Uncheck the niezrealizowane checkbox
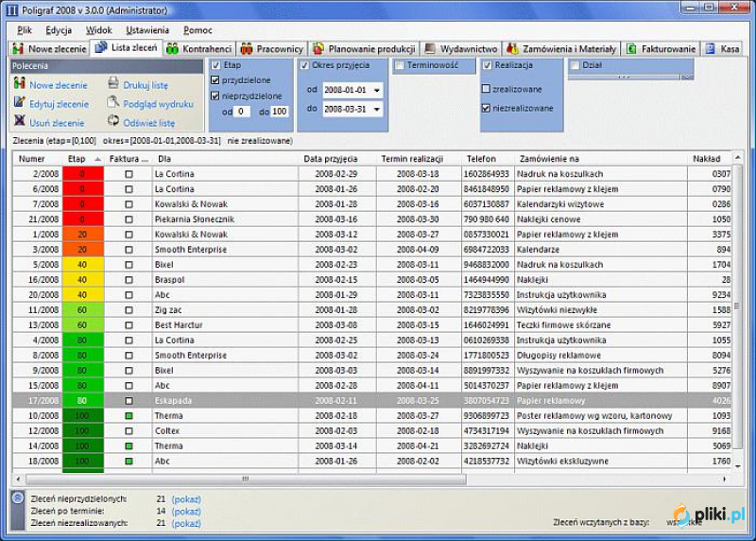This screenshot has height=541, width=756. point(486,108)
